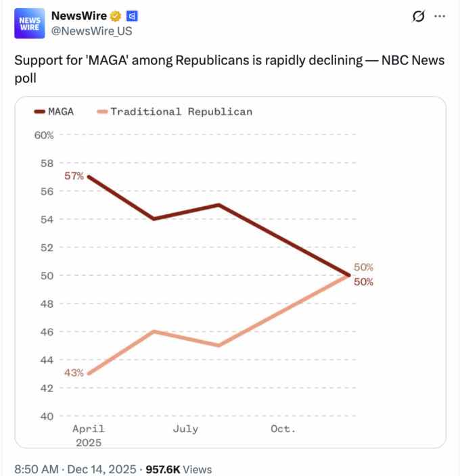Click the 43% Traditional Republican data label

(74, 373)
